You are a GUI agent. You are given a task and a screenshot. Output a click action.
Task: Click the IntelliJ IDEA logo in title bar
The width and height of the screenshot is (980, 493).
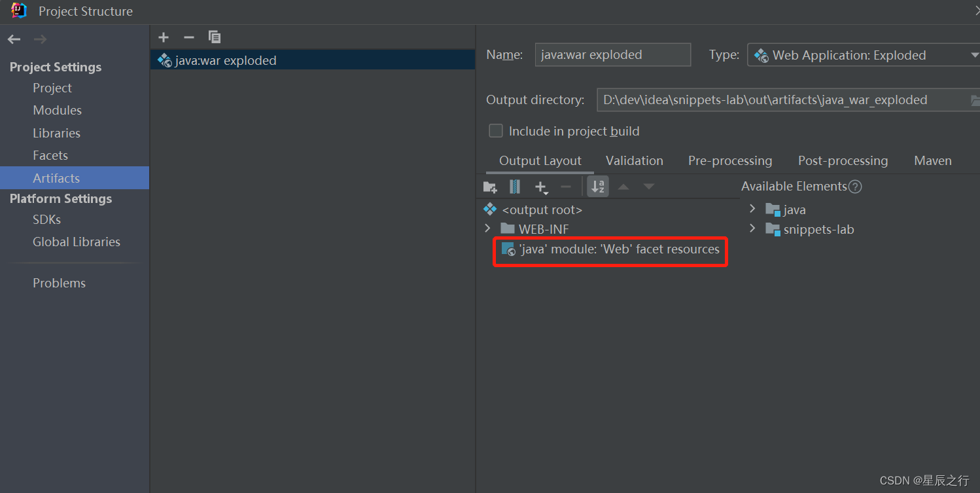click(x=19, y=10)
